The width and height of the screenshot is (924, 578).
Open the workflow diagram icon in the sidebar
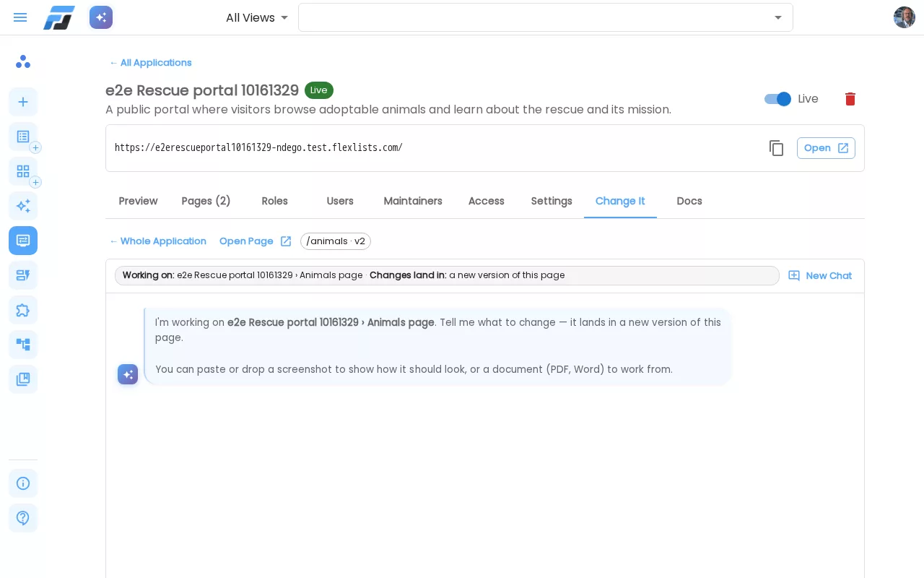pyautogui.click(x=23, y=345)
